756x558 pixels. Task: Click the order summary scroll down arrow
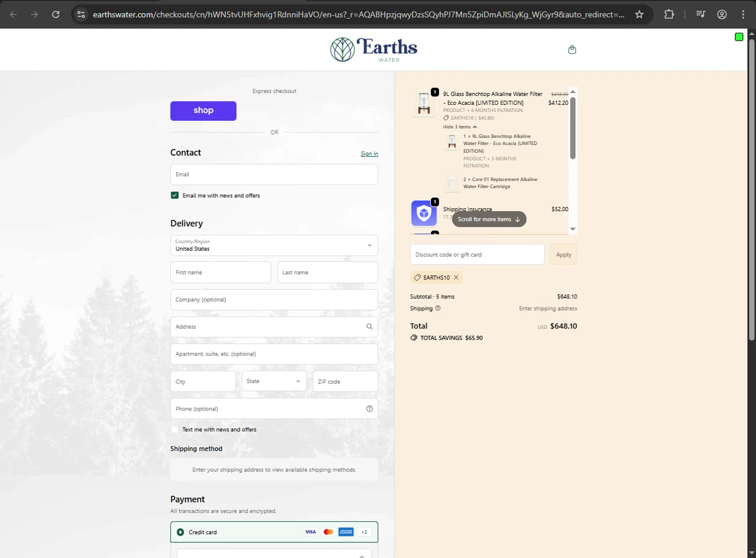click(x=573, y=229)
